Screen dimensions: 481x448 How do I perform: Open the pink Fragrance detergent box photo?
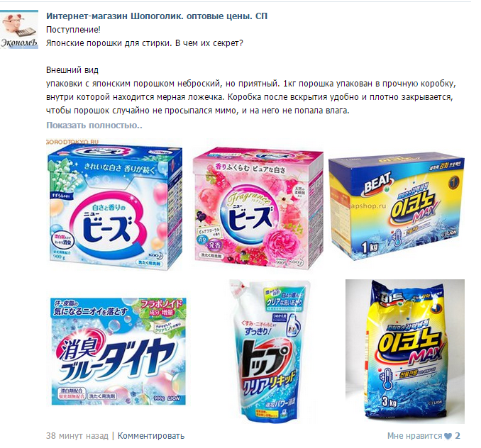(x=258, y=208)
